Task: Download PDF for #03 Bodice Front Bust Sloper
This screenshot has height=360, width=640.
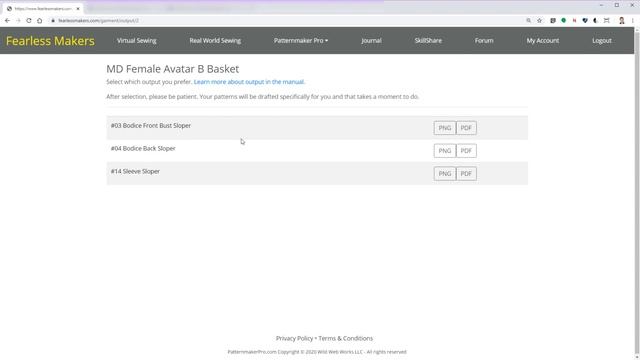Action: [466, 128]
